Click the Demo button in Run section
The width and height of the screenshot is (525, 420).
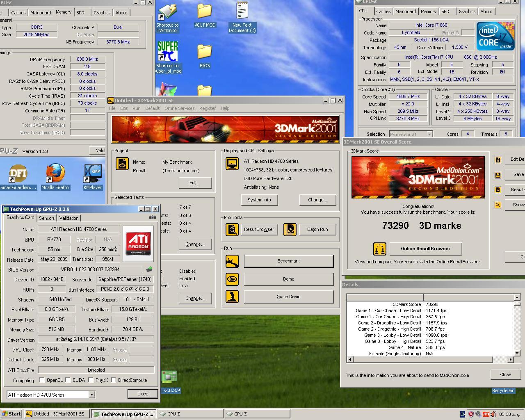pos(288,279)
